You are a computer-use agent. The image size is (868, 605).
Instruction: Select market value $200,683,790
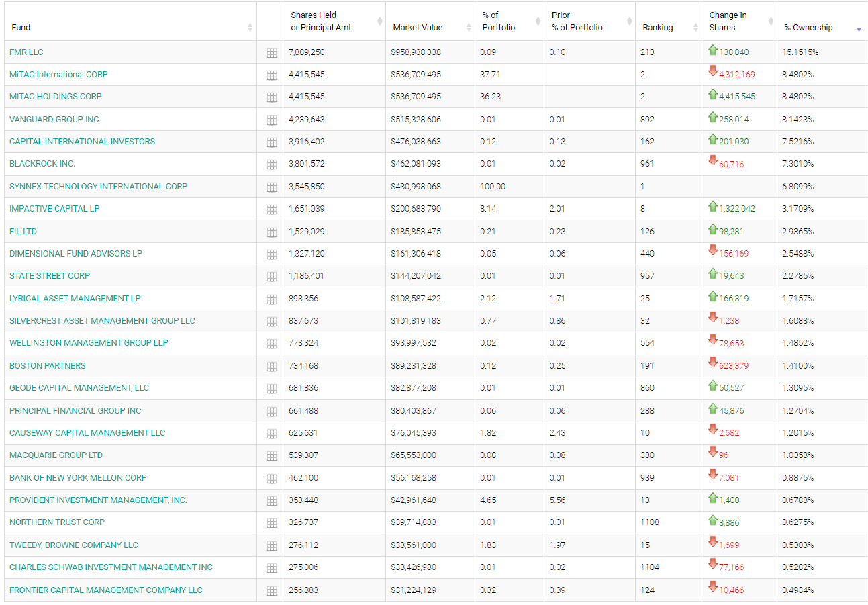click(x=416, y=209)
